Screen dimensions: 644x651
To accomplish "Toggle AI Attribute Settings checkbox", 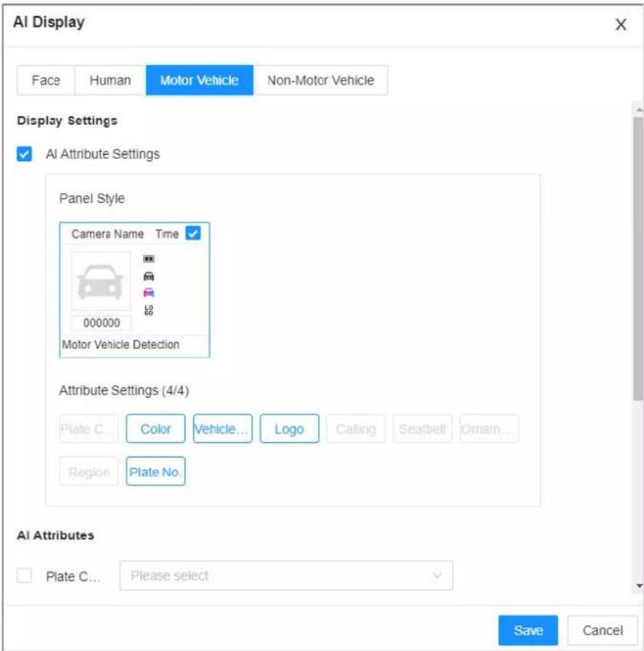I will (24, 154).
